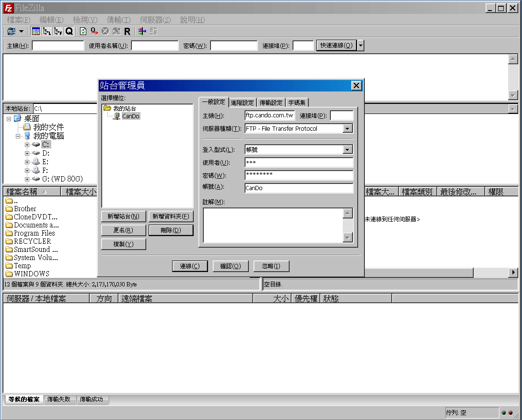Open the 伺服器(S) menu
Viewport: 522px width, 420px height.
[155, 20]
